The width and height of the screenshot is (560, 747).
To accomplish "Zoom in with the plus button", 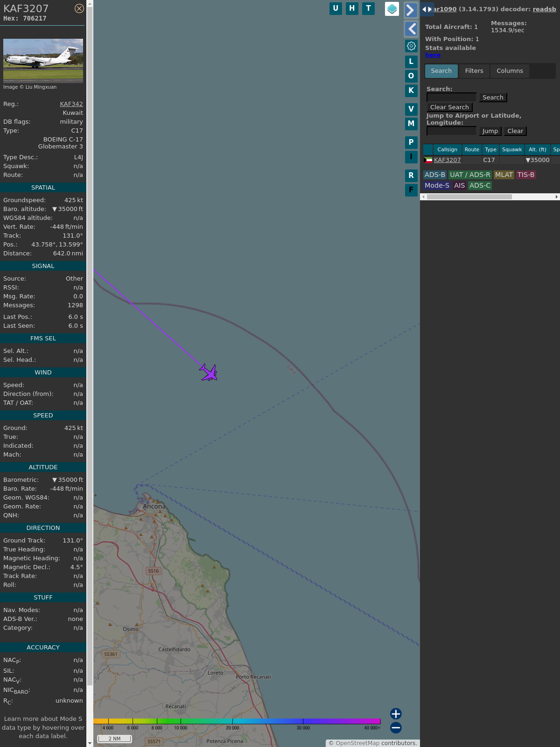I will pyautogui.click(x=396, y=713).
